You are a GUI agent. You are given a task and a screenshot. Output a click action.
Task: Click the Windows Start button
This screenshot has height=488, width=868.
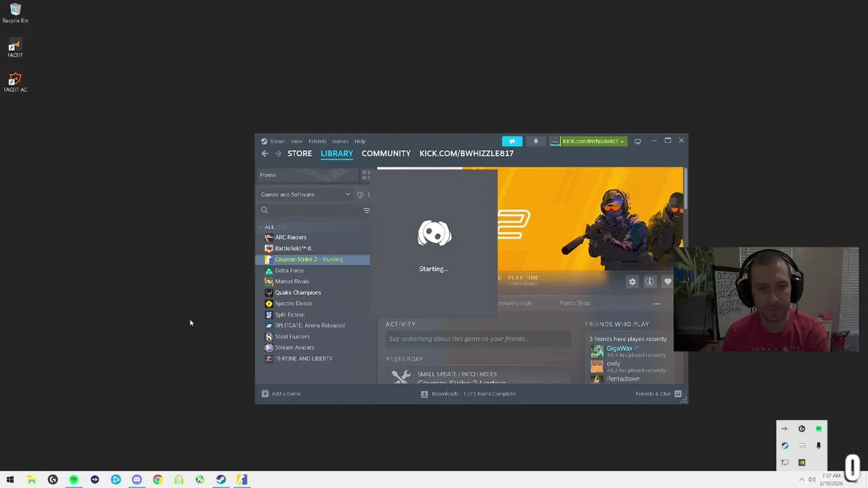[10, 480]
